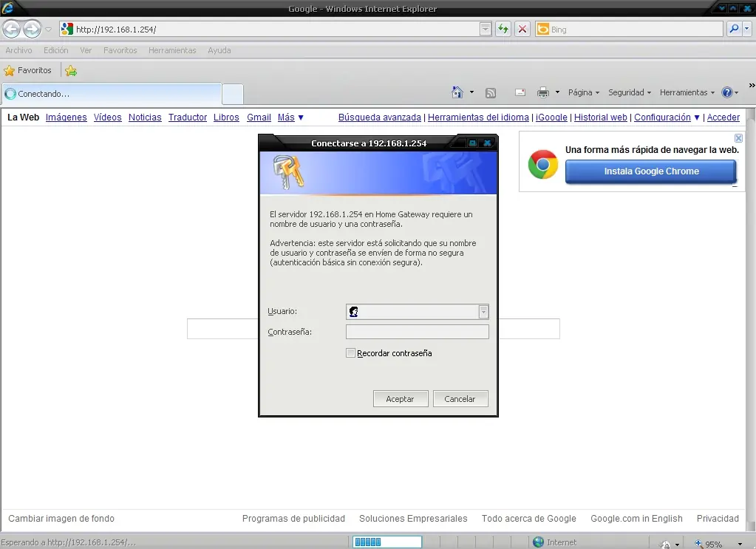Expand the Configuración dropdown link

coord(667,117)
